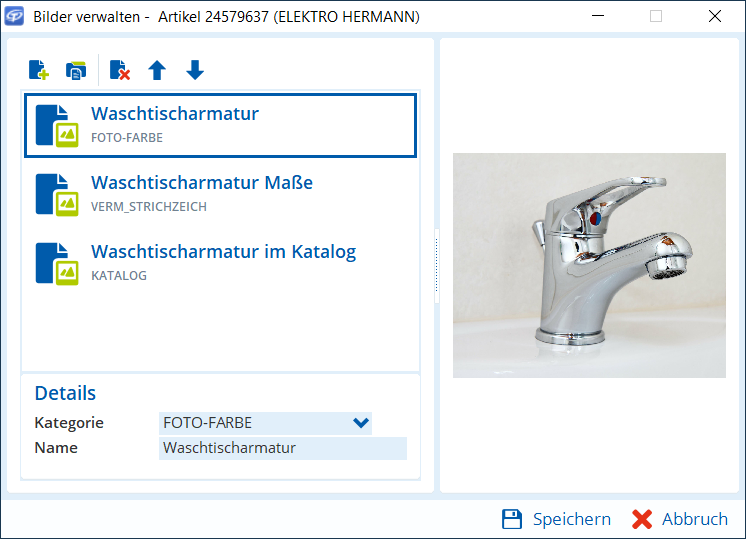Click the add from clipboard/folder icon
The image size is (746, 539).
click(x=76, y=70)
